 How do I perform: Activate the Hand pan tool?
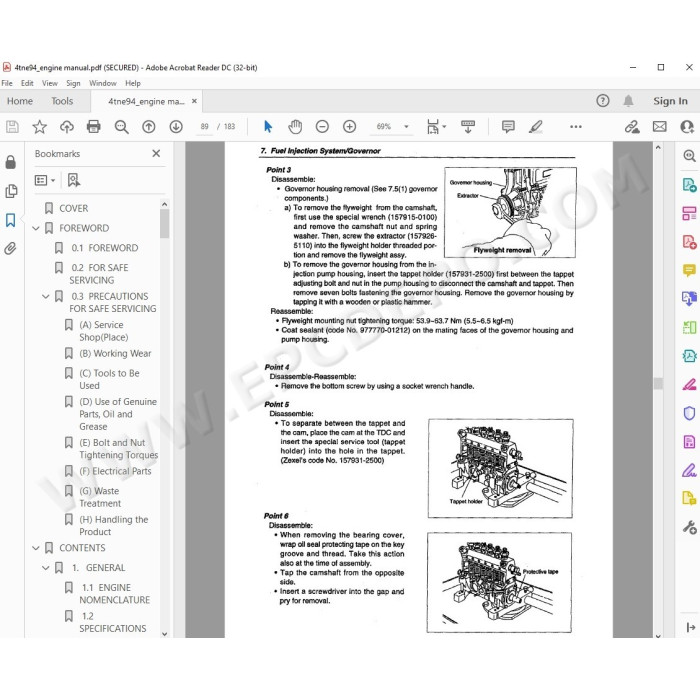[295, 127]
